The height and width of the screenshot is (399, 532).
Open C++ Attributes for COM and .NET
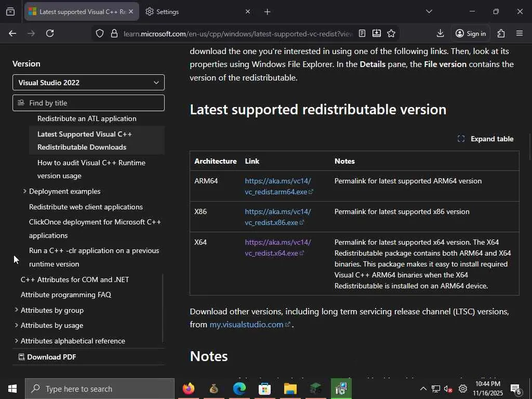click(75, 280)
